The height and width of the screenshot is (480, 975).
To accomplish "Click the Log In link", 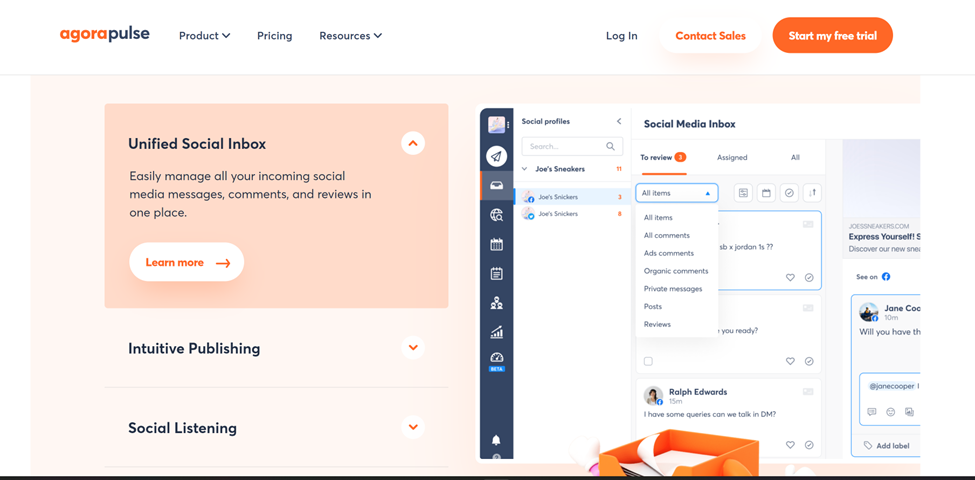I will 622,36.
